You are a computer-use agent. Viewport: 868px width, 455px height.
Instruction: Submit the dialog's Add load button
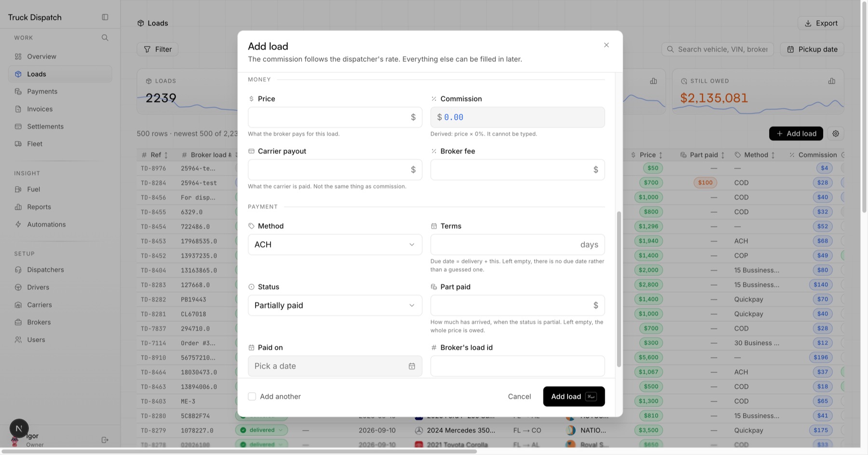tap(574, 397)
